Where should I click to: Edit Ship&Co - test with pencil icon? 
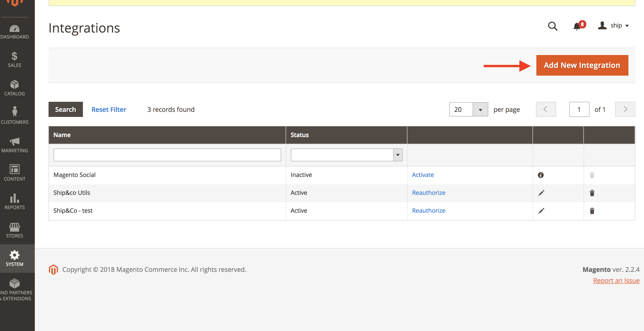(541, 211)
